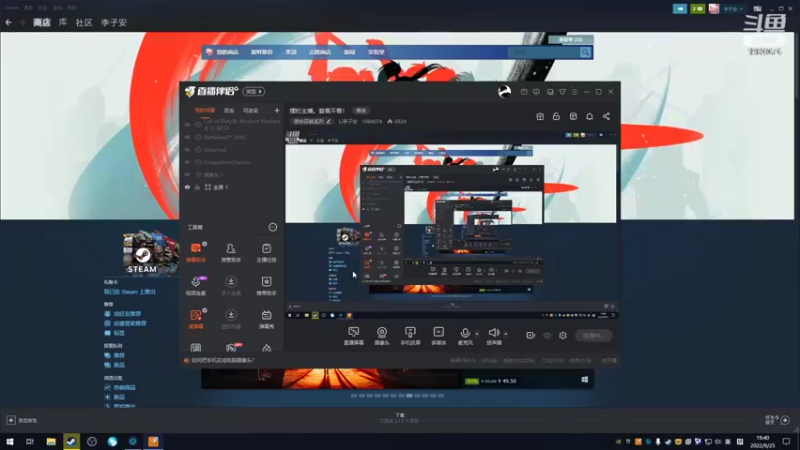Select the 全屏 1 source row
This screenshot has width=800, height=450.
coord(232,187)
